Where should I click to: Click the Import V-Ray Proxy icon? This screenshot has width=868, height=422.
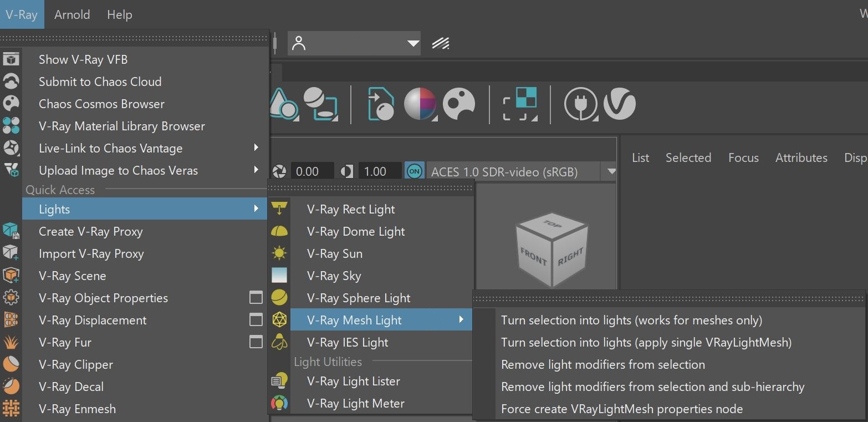click(x=11, y=253)
